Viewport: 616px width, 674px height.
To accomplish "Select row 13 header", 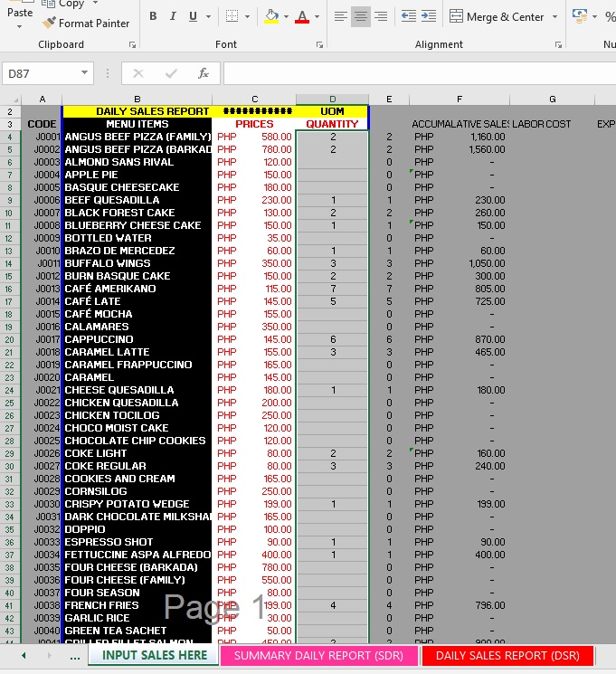I will pos(10,251).
